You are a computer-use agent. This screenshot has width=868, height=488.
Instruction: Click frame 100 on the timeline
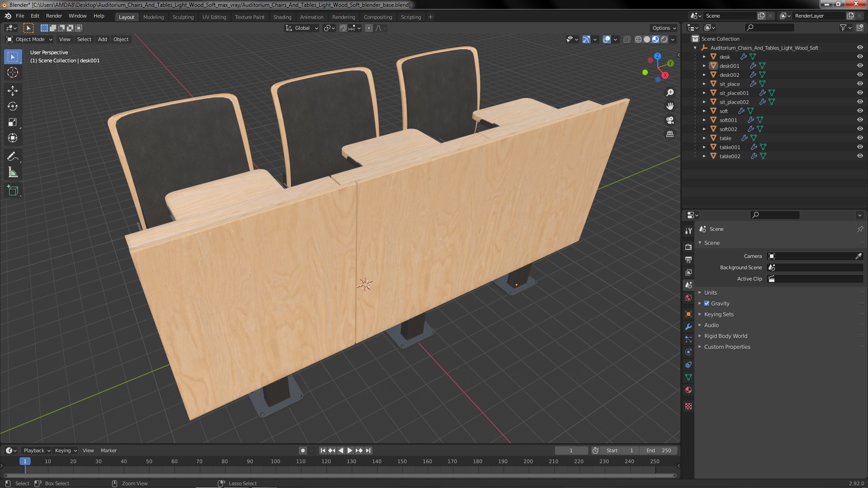(x=275, y=462)
